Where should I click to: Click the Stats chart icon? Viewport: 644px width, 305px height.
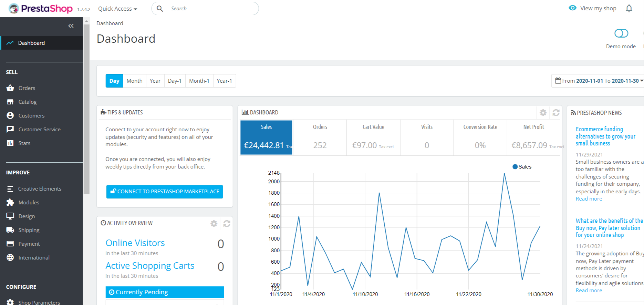pos(10,143)
